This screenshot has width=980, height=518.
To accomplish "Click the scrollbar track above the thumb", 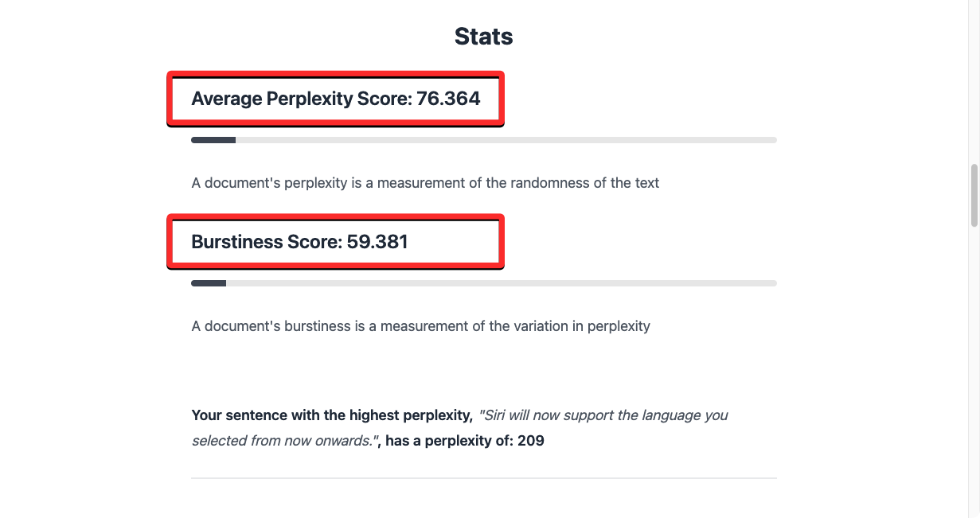I will pyautogui.click(x=973, y=80).
